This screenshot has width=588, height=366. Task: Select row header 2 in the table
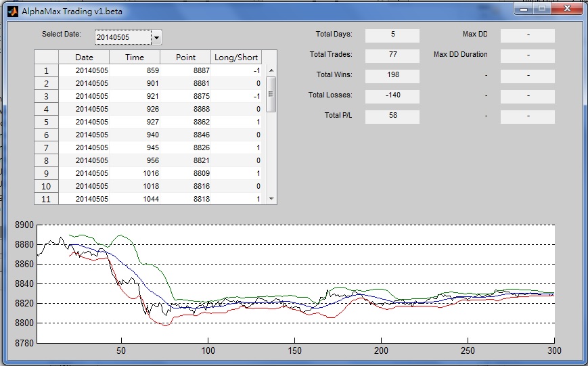coord(46,83)
